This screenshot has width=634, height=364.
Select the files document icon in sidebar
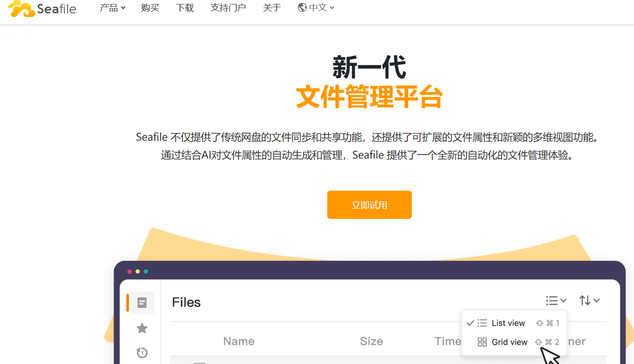pyautogui.click(x=142, y=303)
